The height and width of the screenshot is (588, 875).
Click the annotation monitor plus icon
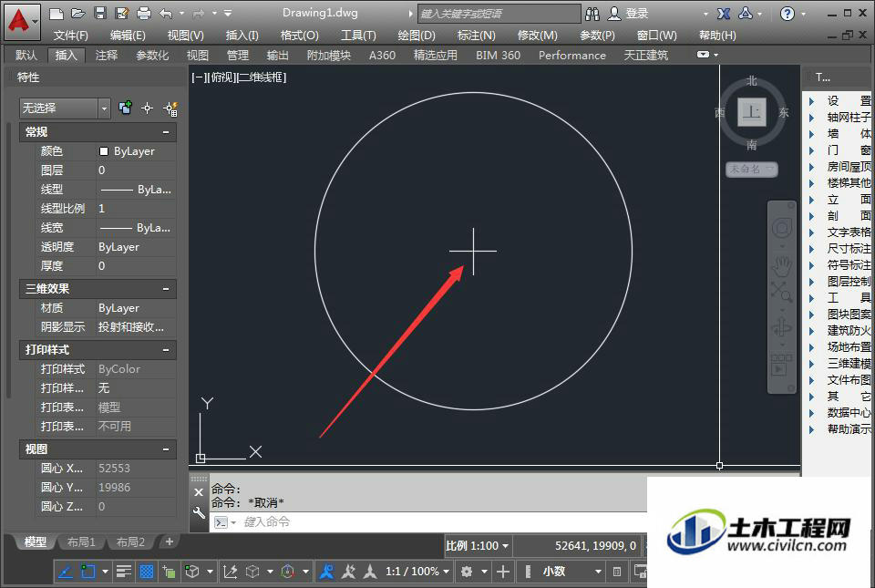coord(503,572)
